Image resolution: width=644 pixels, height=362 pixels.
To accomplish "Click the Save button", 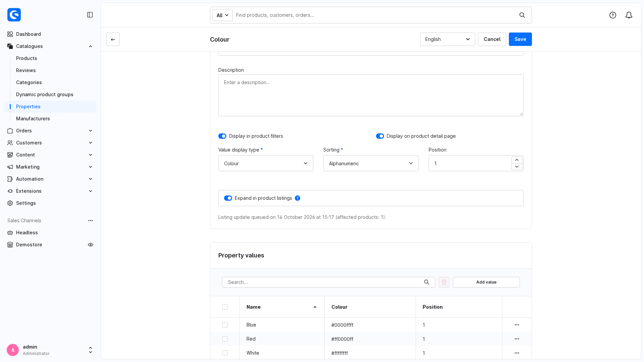I will point(520,39).
